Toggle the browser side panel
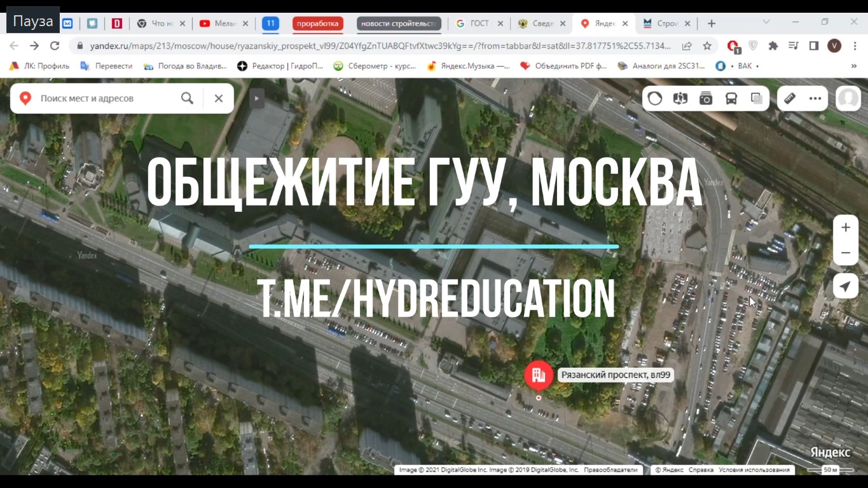Viewport: 868px width, 488px height. [x=813, y=46]
